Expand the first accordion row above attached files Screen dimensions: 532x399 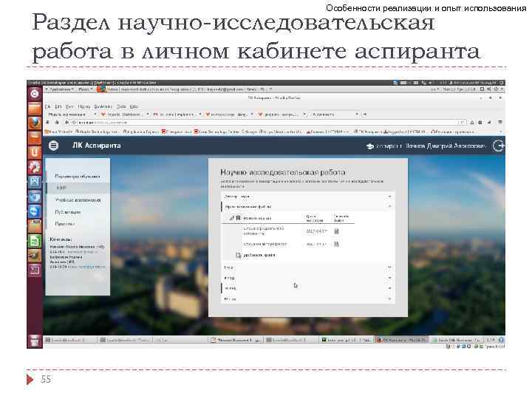pyautogui.click(x=307, y=197)
